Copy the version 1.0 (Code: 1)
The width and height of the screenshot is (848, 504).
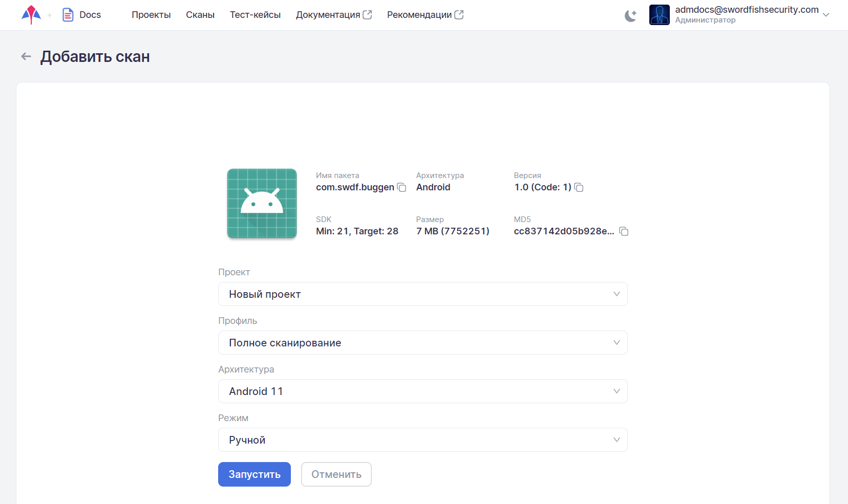tap(579, 188)
